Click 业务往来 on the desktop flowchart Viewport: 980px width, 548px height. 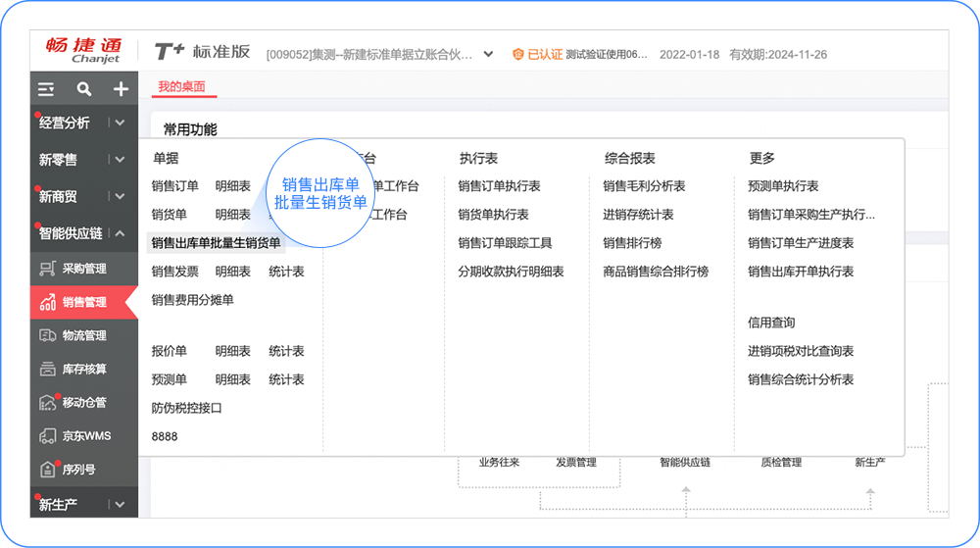click(500, 463)
